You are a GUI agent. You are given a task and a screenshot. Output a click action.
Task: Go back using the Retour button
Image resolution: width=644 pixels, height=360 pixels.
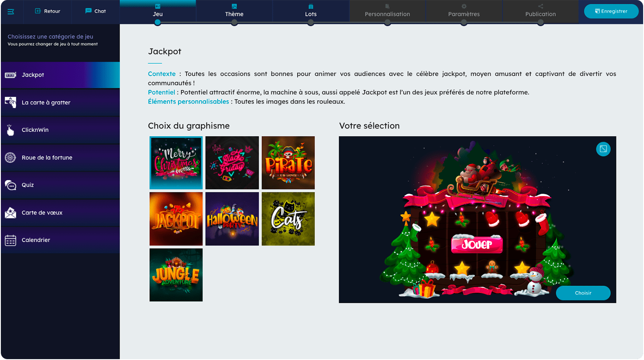coord(47,11)
